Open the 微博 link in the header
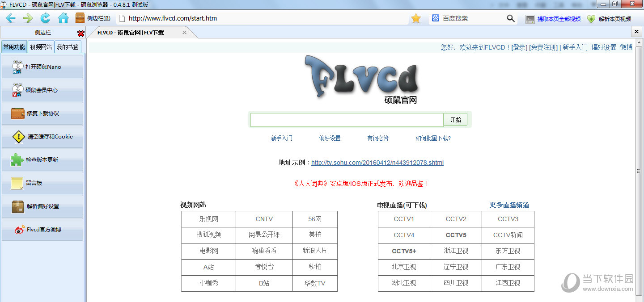Viewport: 644px width, 302px height. click(x=626, y=47)
